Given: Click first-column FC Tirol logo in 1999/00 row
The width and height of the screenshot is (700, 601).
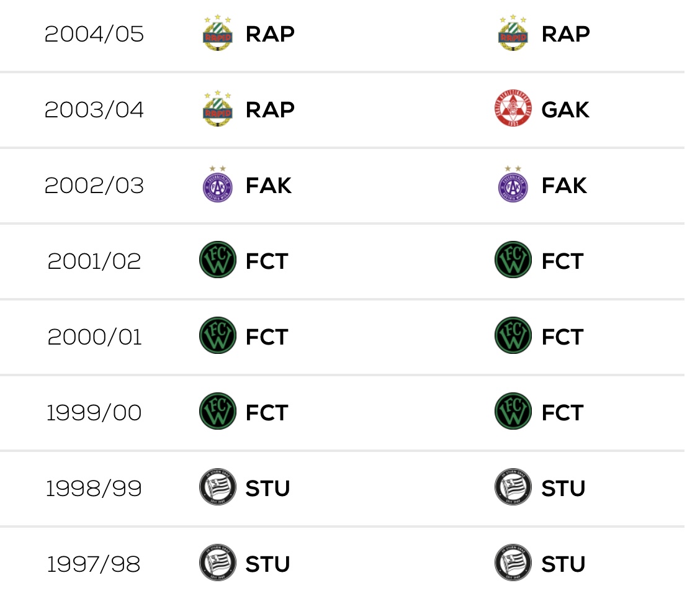Looking at the screenshot, I should pos(218,412).
